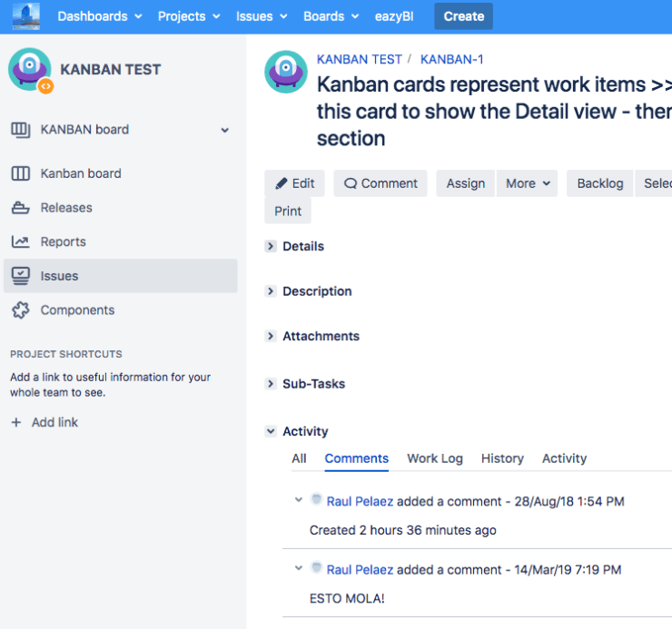
Task: Click the Kanban board icon in sidebar
Action: tap(20, 173)
